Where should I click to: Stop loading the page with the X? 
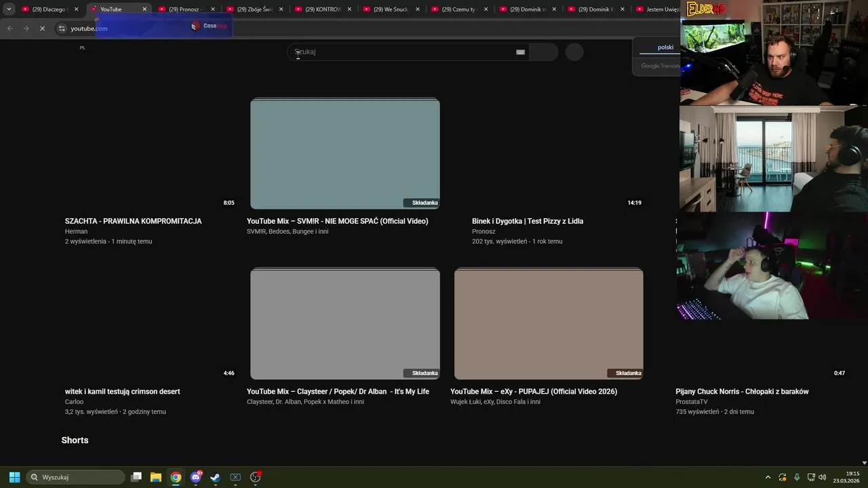click(x=42, y=28)
